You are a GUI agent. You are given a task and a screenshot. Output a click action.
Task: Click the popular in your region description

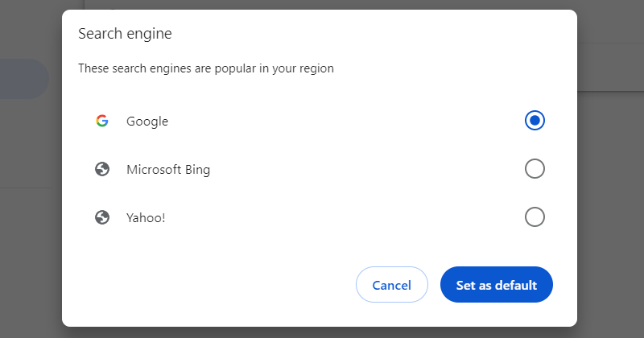205,68
